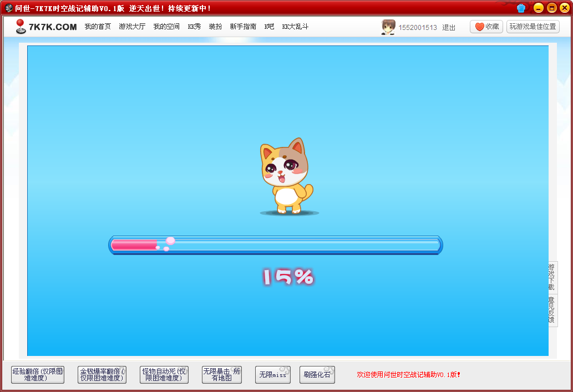Enable 无限暴击 所有地图 button
This screenshot has width=573, height=392.
(222, 374)
